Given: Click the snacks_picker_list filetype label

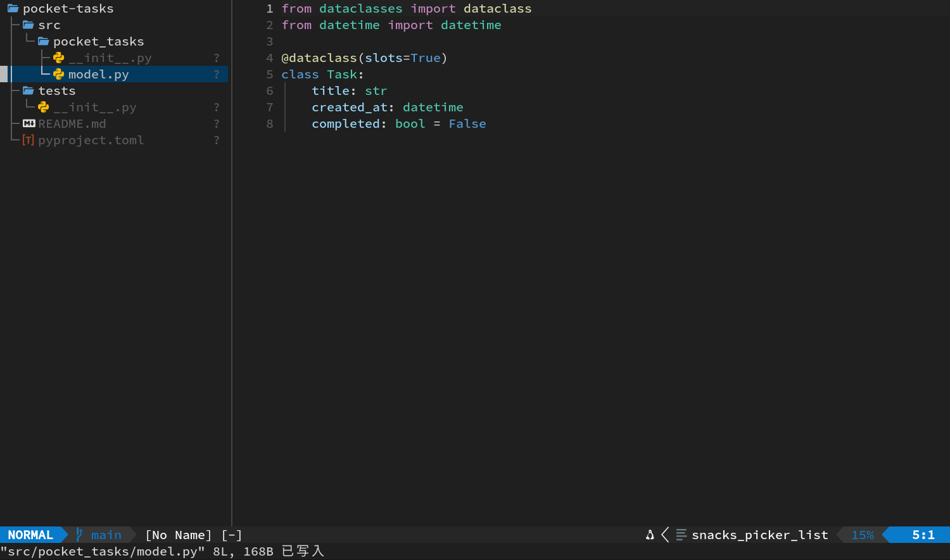Looking at the screenshot, I should (x=760, y=535).
